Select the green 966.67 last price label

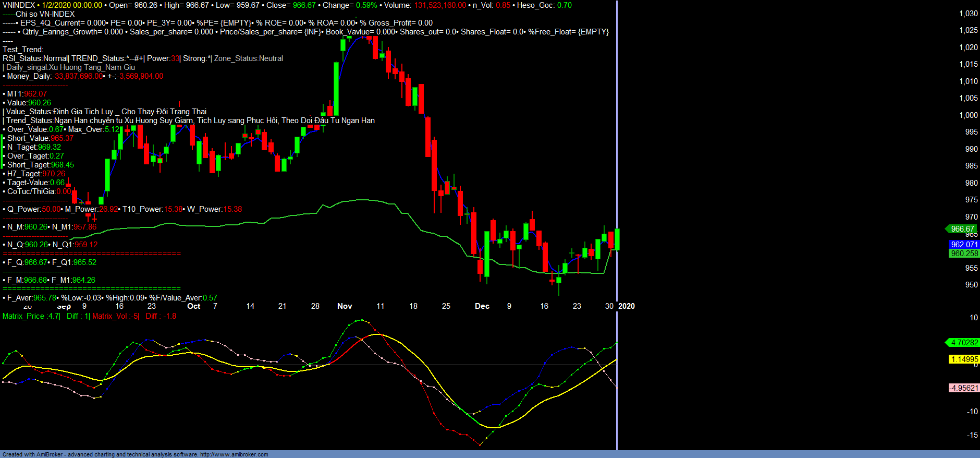pos(962,229)
